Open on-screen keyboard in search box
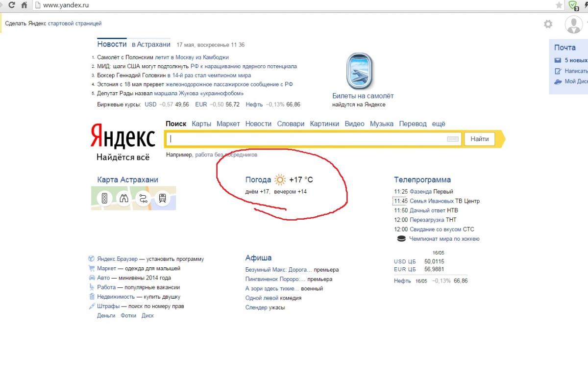The width and height of the screenshot is (588, 384). (453, 139)
